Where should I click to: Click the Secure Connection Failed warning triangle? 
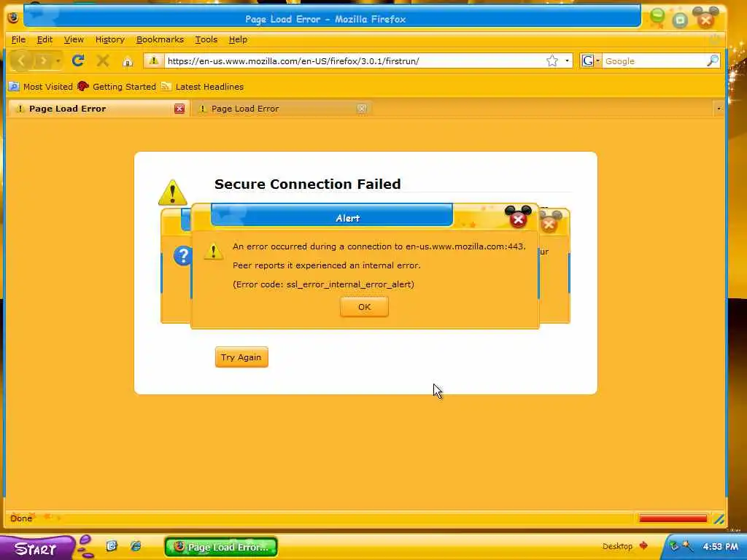click(172, 192)
